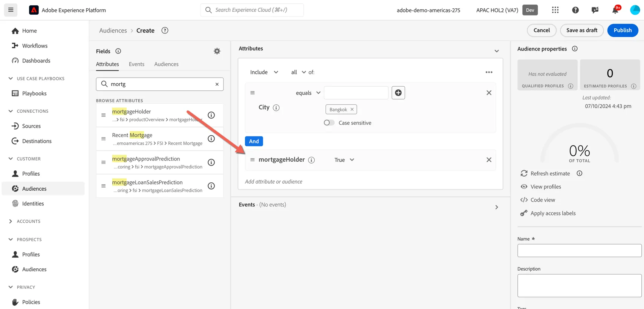Viewport: 644px width, 309px height.
Task: Focus the Search Experience Cloud box
Action: point(252,10)
